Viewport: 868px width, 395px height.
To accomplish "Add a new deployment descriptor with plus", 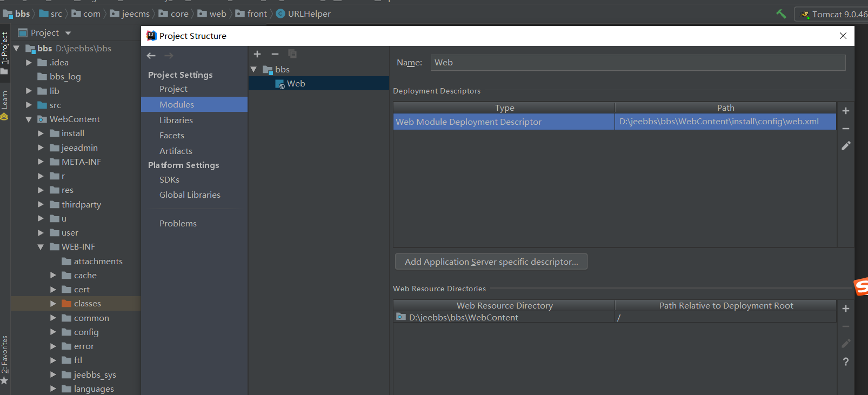I will tap(846, 111).
